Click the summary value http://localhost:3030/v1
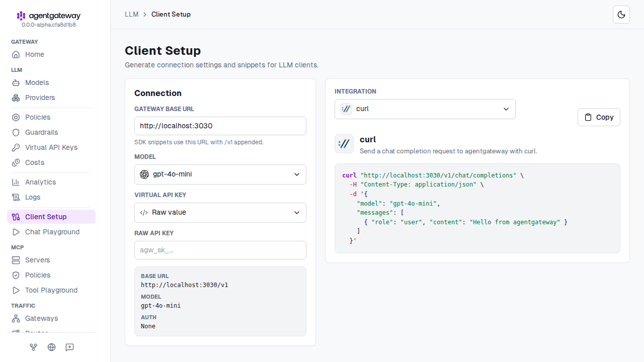The width and height of the screenshot is (644, 362). [x=185, y=285]
